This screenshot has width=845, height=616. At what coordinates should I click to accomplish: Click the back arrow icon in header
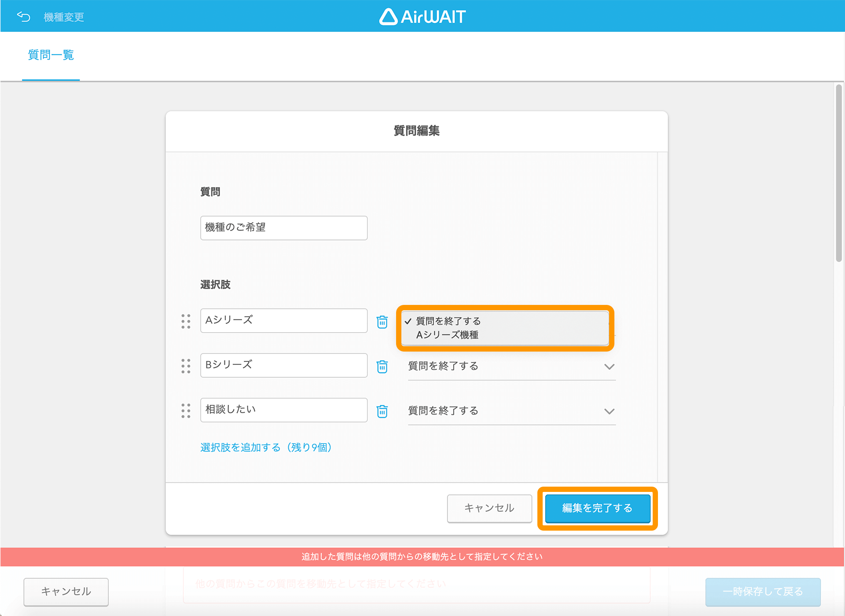(x=23, y=17)
